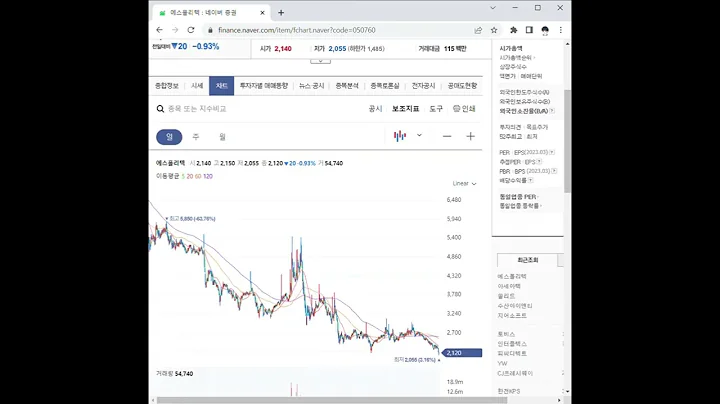Zoom out the chart with minus

pos(447,136)
